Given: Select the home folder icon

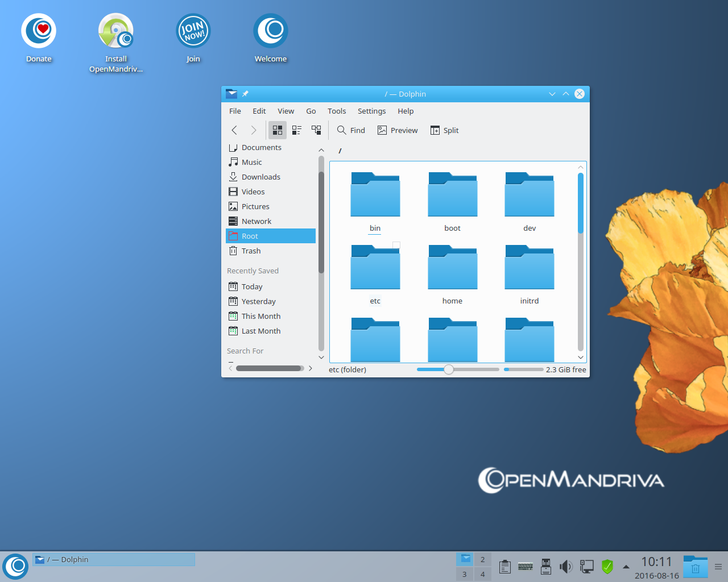Looking at the screenshot, I should (x=453, y=267).
